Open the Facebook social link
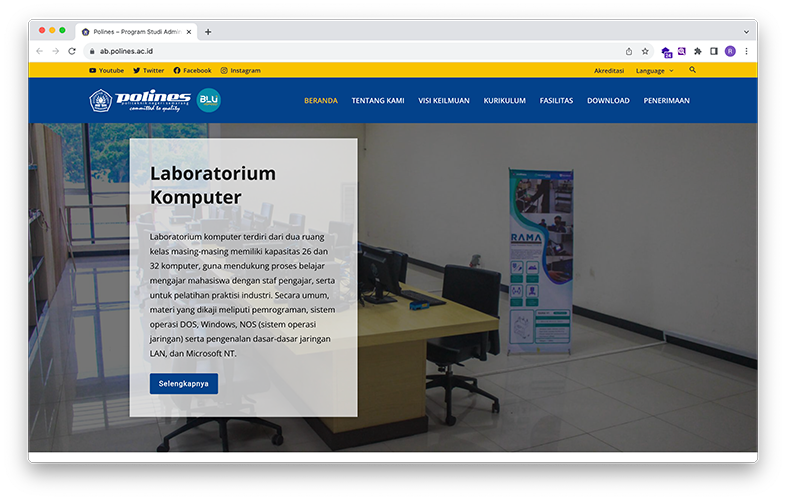The height and width of the screenshot is (500, 786). 192,71
